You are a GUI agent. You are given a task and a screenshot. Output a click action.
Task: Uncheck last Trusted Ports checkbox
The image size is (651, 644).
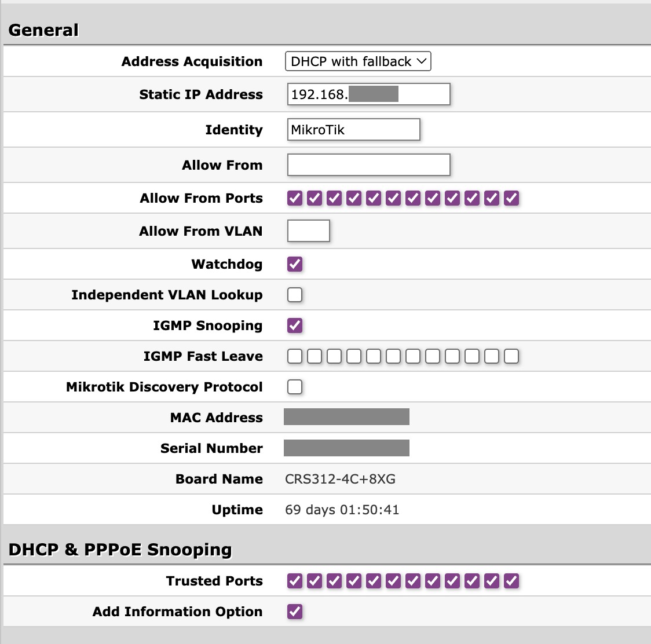511,581
